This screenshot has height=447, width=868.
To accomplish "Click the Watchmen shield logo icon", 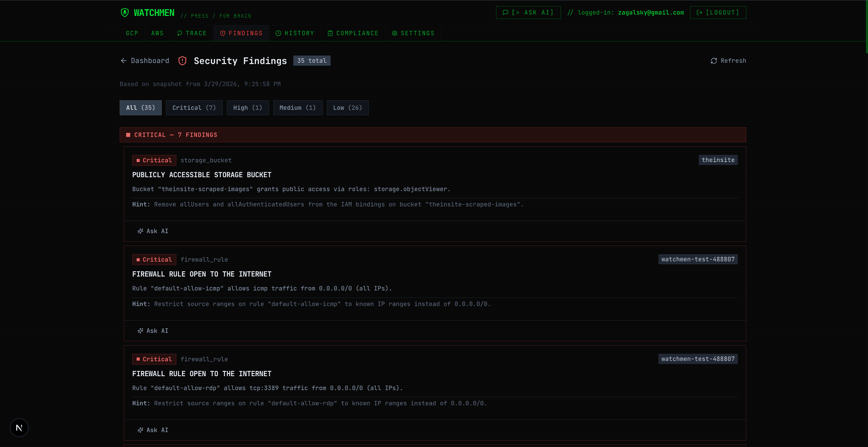I will tap(125, 13).
